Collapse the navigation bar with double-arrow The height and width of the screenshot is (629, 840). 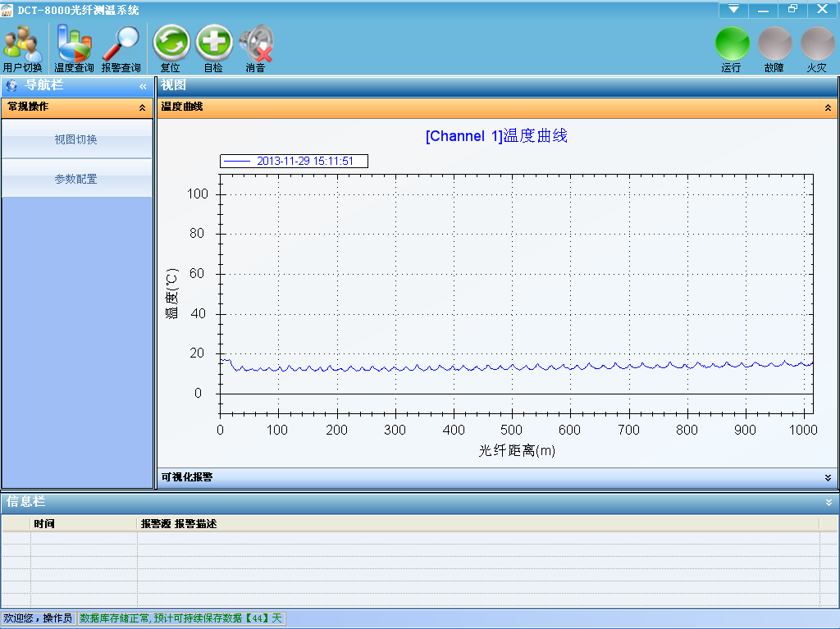[x=143, y=85]
